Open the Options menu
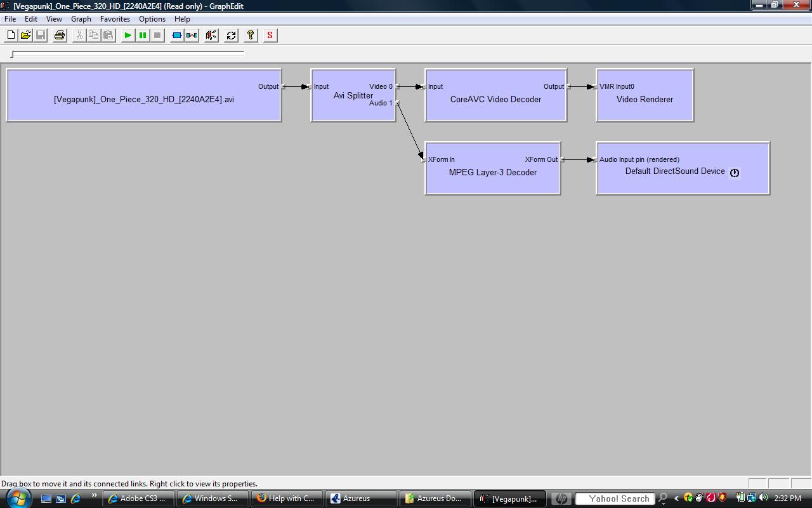This screenshot has height=508, width=812. [x=152, y=19]
